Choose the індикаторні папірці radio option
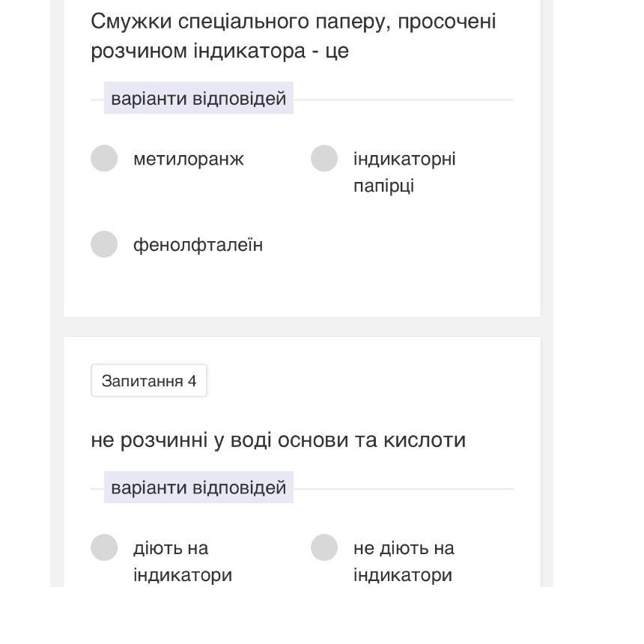 pos(324,159)
